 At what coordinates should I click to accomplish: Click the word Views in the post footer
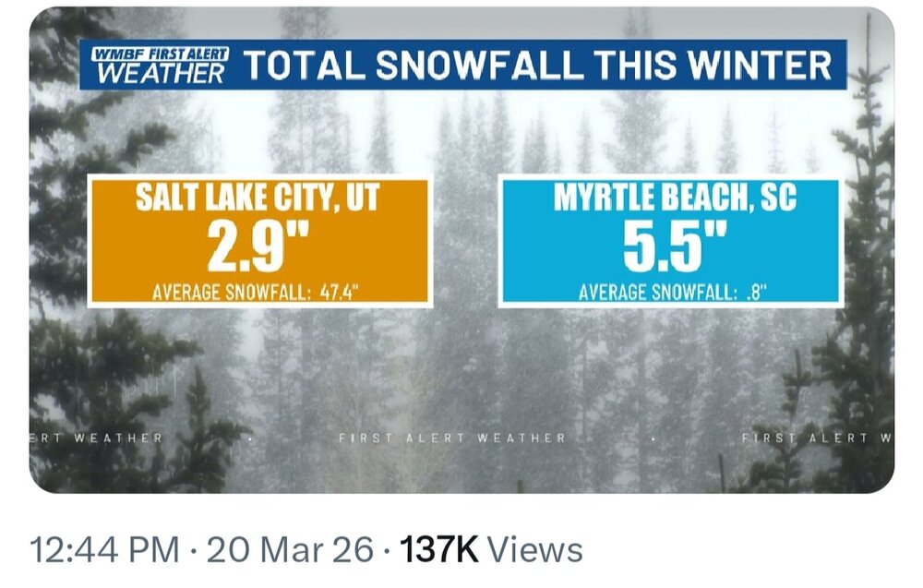[534, 550]
